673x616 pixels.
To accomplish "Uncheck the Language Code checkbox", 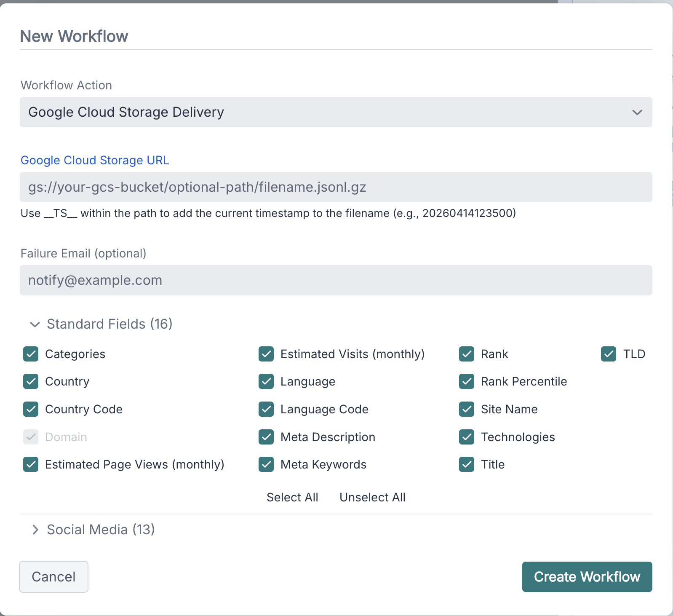I will (x=266, y=409).
